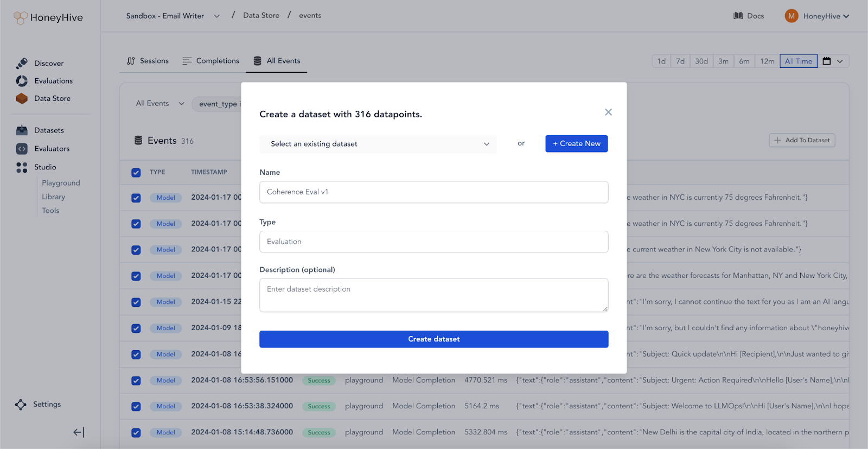Select the 1d time range

click(x=661, y=61)
